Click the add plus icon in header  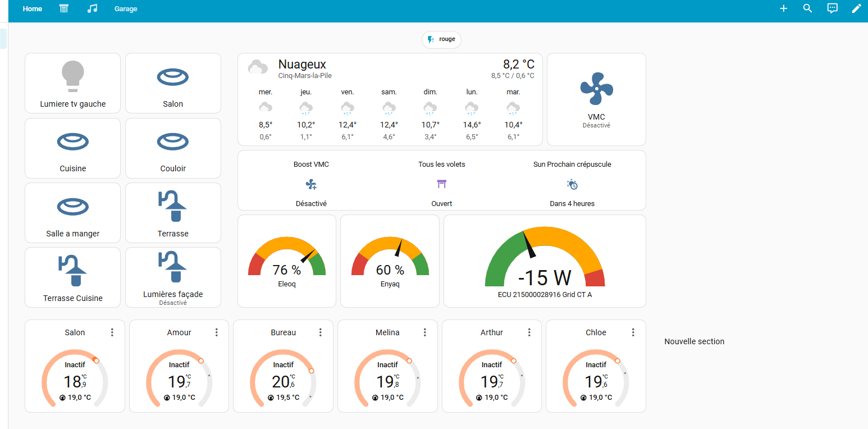click(x=784, y=8)
